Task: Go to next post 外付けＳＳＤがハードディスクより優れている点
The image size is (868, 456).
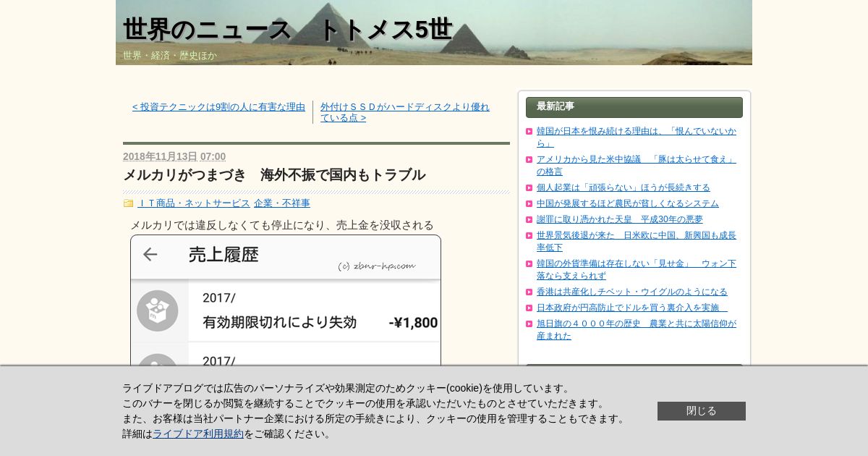Action: coord(405,112)
